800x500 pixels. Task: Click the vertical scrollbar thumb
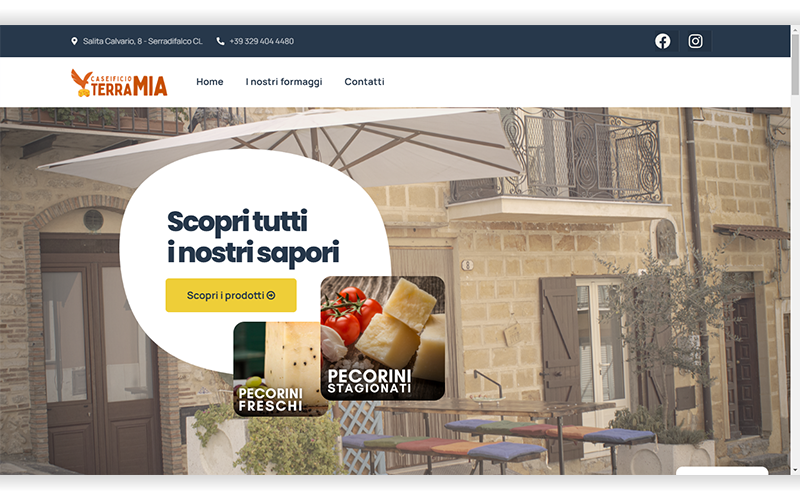795,64
